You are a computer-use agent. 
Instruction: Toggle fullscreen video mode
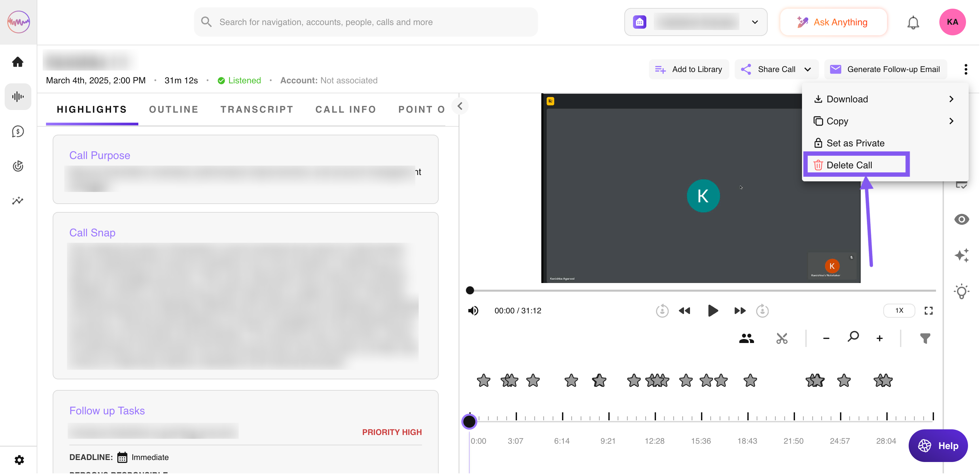coord(928,311)
